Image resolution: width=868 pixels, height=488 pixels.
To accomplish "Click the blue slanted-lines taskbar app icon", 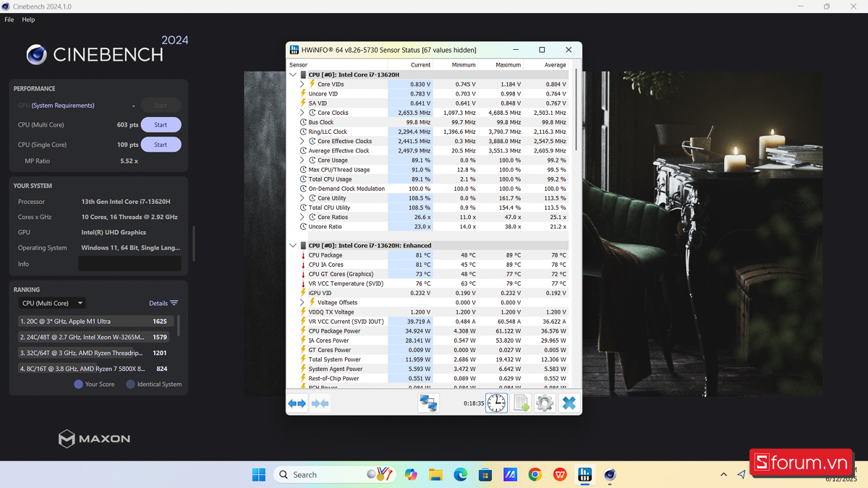I will [510, 474].
